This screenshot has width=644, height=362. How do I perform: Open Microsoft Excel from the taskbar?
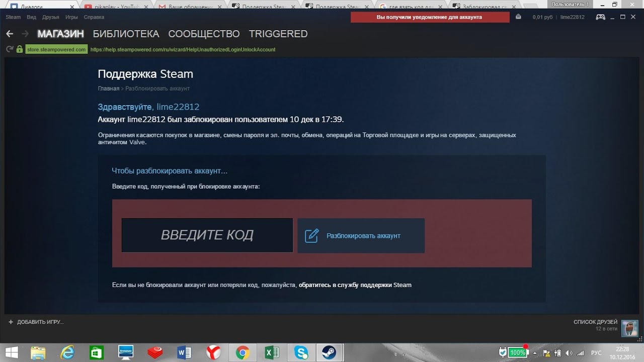click(x=272, y=352)
